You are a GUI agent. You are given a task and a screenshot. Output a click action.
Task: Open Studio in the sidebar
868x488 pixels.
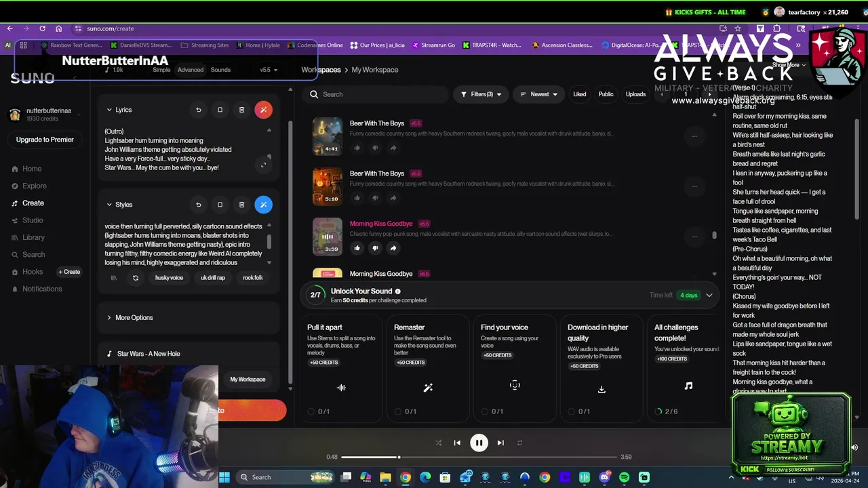click(28, 220)
